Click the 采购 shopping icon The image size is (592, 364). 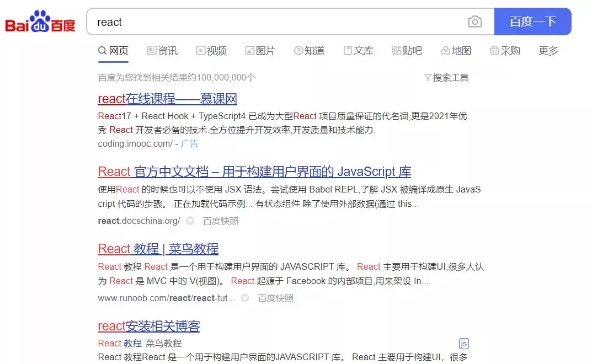[494, 50]
